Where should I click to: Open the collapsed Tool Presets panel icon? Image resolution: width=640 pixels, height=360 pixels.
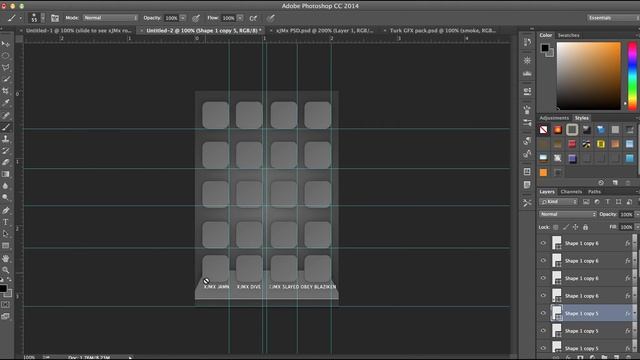(527, 203)
